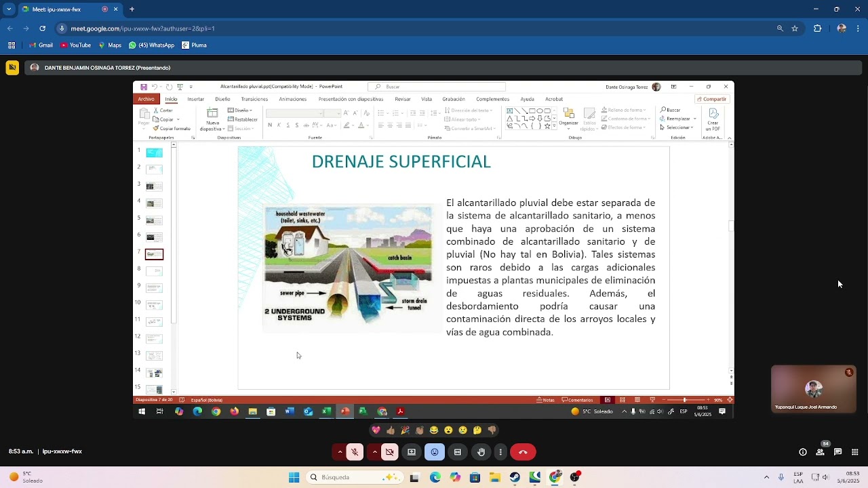Screen dimensions: 868x488
Task: Open Gmail bookmark
Action: [41, 45]
